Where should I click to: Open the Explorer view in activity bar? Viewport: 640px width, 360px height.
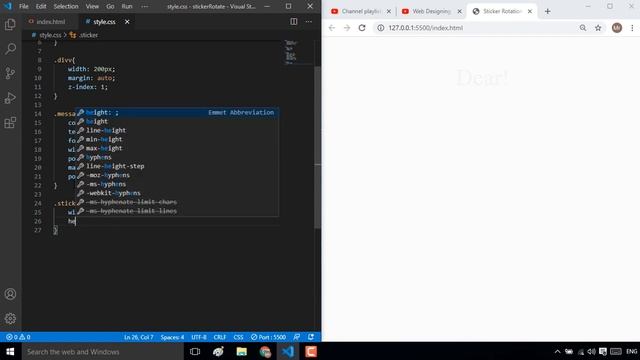click(x=10, y=24)
